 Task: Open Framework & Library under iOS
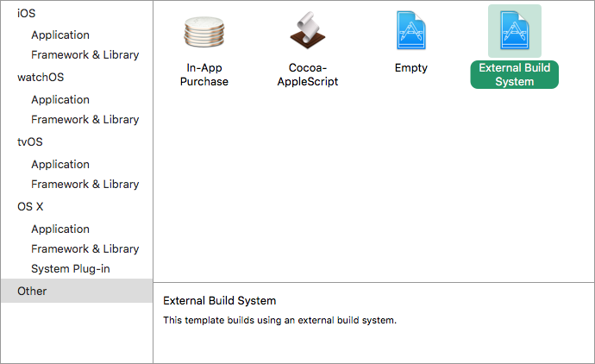coord(85,54)
